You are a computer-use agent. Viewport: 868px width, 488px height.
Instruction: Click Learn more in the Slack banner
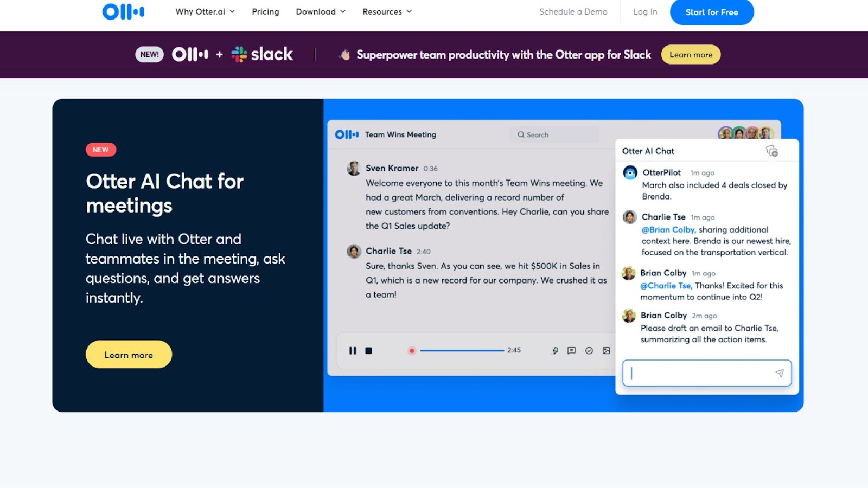pos(690,55)
